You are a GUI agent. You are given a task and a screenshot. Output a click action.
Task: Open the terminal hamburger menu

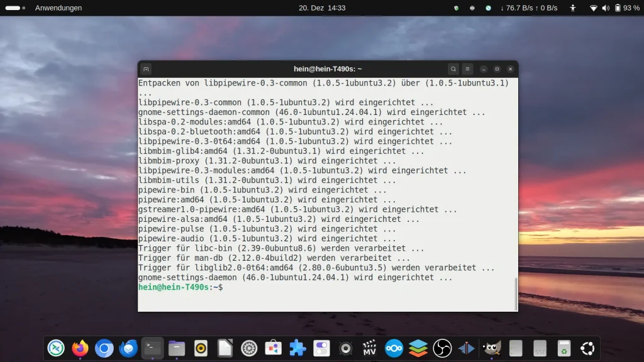pyautogui.click(x=467, y=69)
